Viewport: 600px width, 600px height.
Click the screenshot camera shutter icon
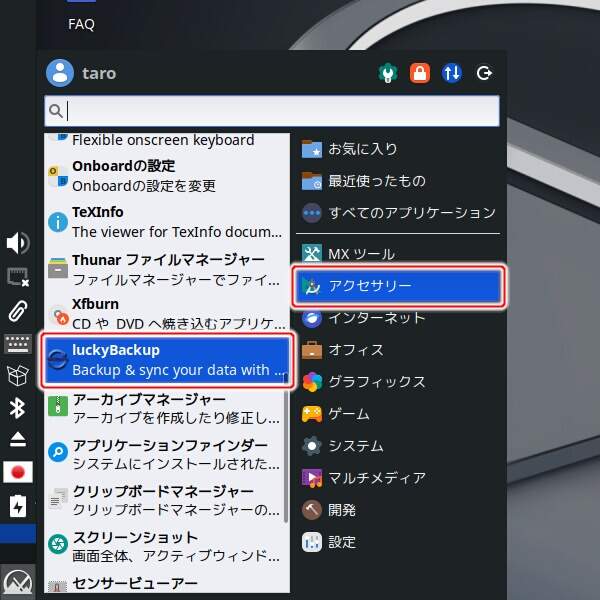tap(58, 545)
